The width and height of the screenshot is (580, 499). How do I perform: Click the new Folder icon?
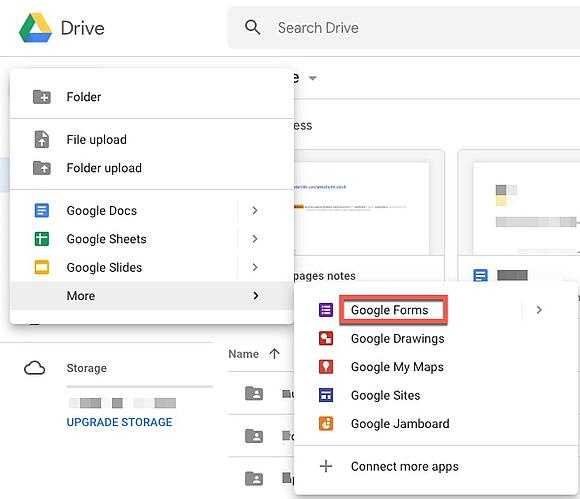click(42, 97)
